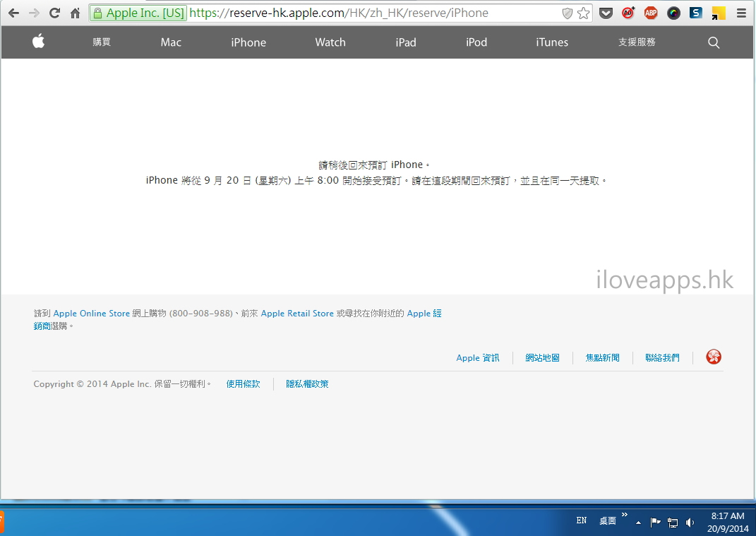Open the Pocket extension icon
Screen dimensions: 756x536
(x=606, y=13)
